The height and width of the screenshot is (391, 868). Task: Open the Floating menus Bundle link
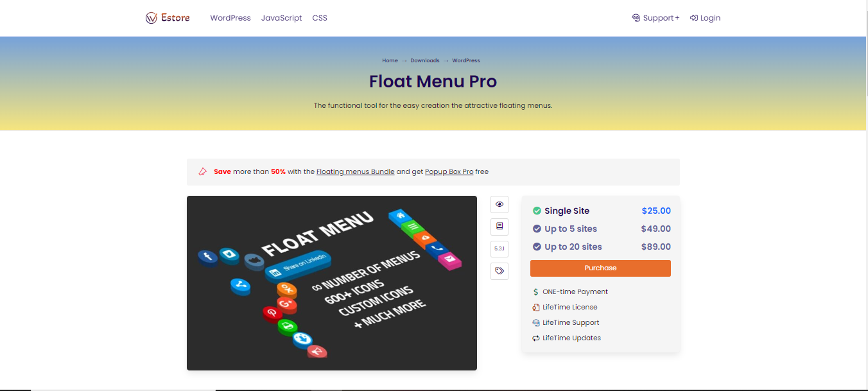(x=355, y=171)
